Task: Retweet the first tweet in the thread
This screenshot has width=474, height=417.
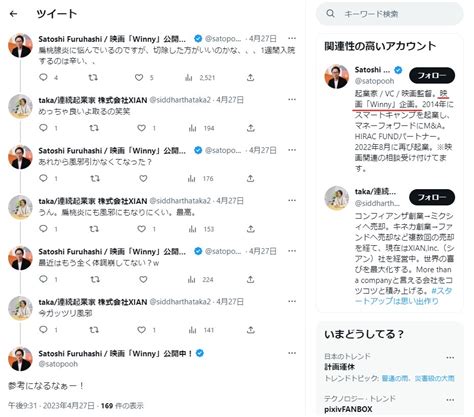Action: tap(93, 77)
